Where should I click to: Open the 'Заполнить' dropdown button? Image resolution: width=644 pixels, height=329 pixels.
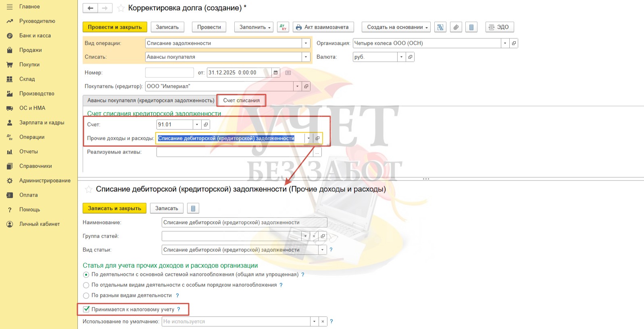254,27
